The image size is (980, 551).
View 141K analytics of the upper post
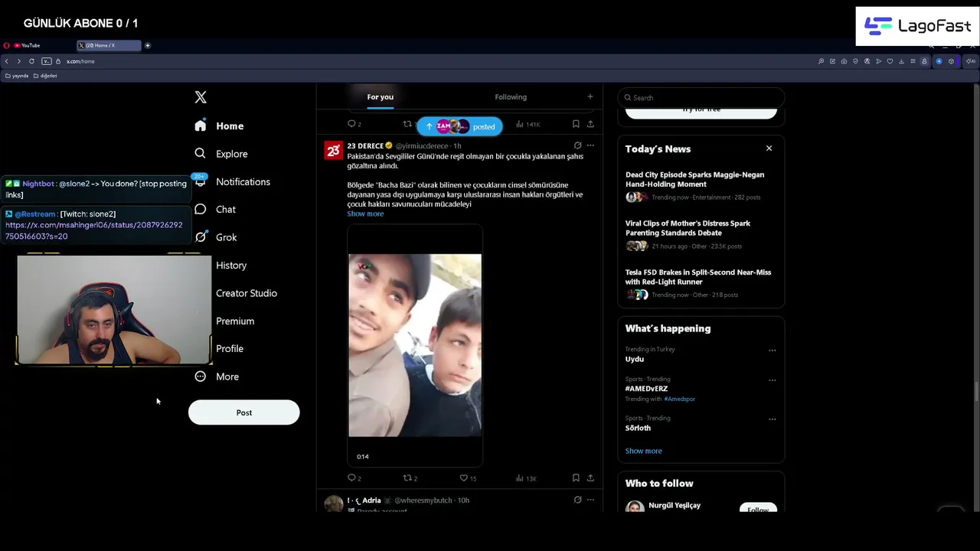coord(528,124)
